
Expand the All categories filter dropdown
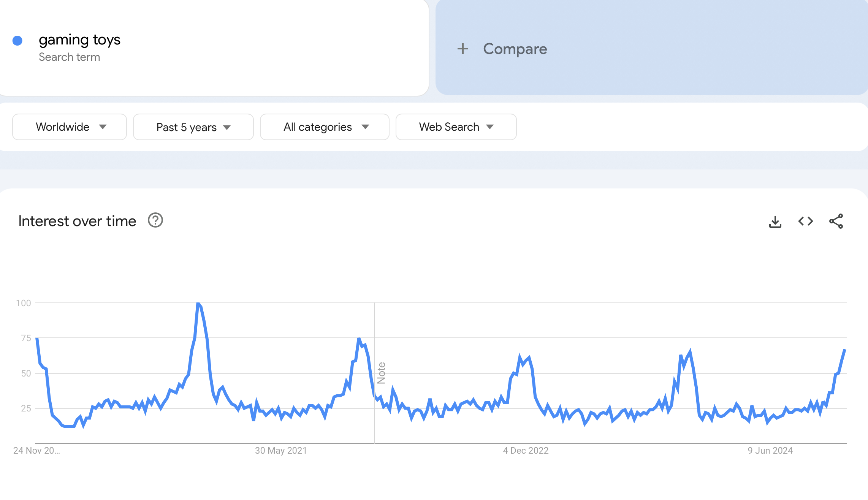[x=324, y=127]
